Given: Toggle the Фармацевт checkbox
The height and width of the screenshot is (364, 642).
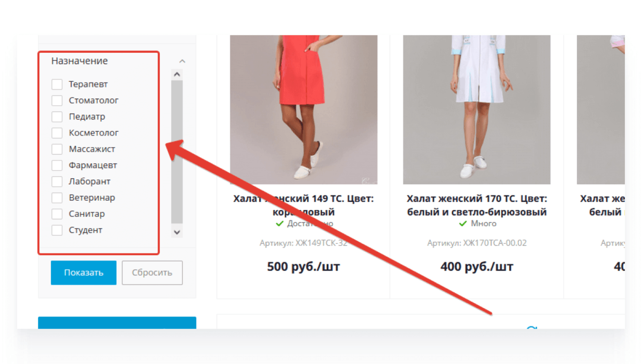Looking at the screenshot, I should [x=57, y=166].
